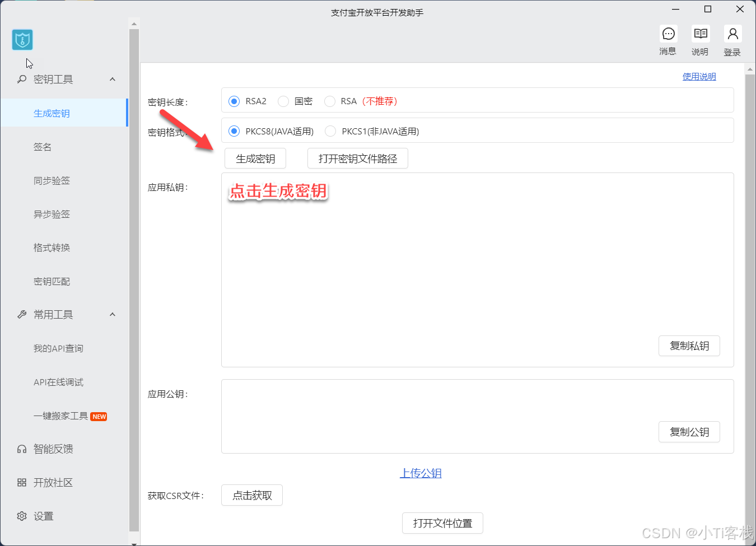
Task: Click the headset icon beside 智能反馈
Action: click(x=22, y=449)
